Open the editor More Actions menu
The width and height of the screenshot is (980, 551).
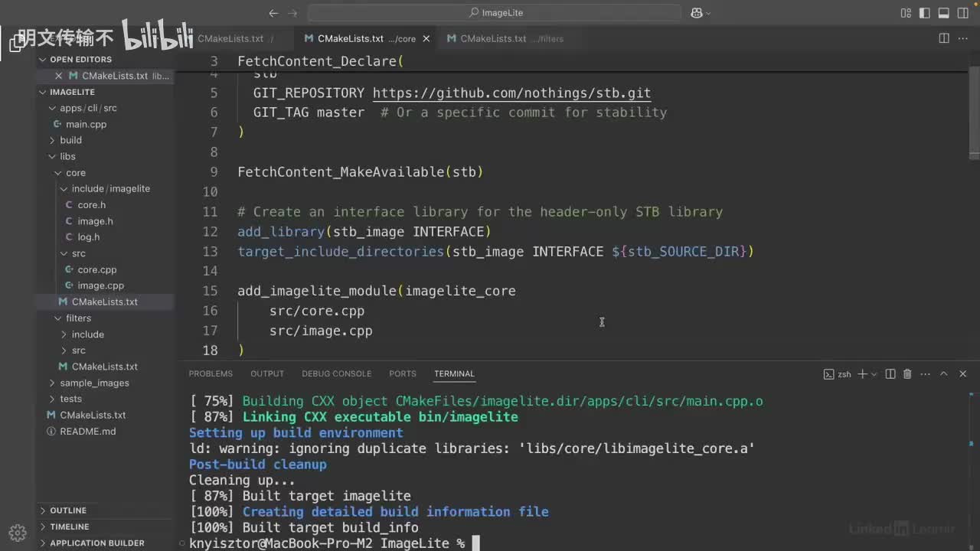pyautogui.click(x=963, y=38)
